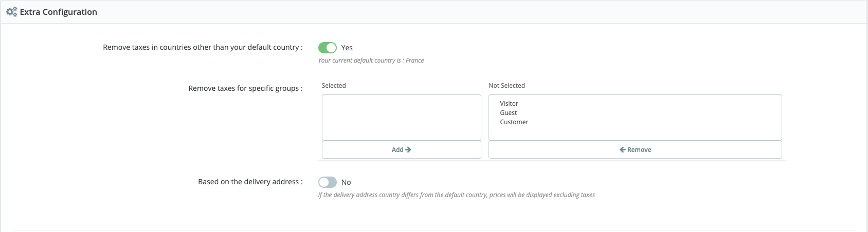Select Visitor in the Not Selected list

[x=509, y=104]
